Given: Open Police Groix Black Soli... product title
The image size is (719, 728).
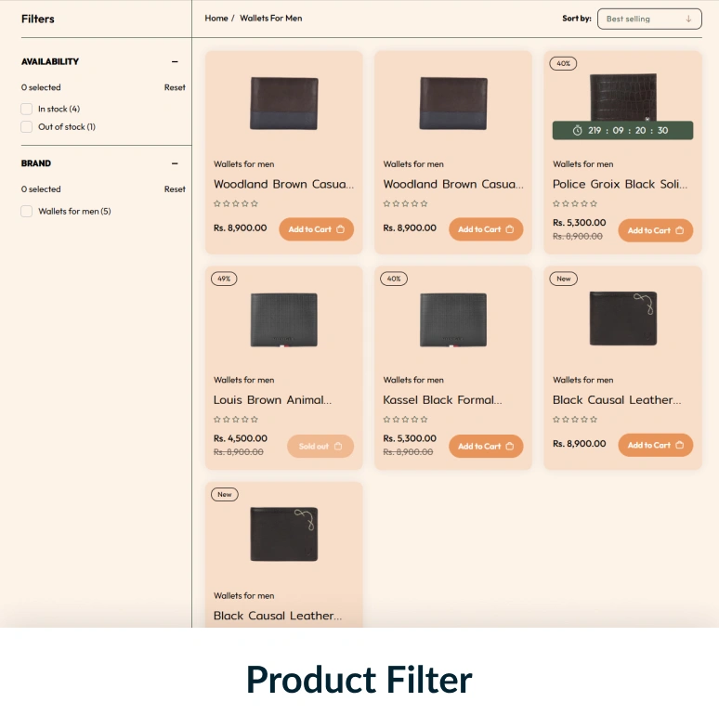Looking at the screenshot, I should (620, 184).
